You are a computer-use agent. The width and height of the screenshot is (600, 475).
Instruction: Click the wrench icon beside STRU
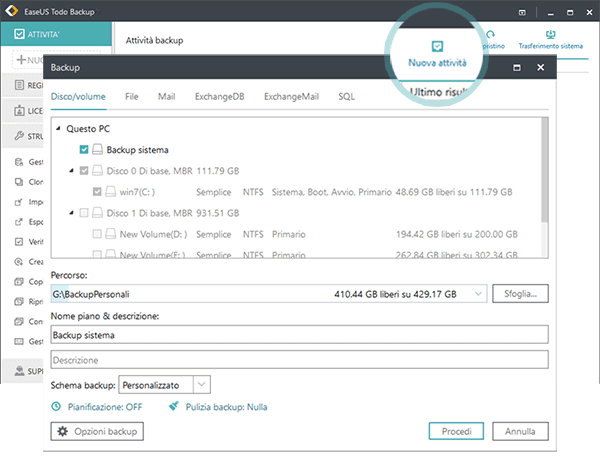pyautogui.click(x=19, y=136)
